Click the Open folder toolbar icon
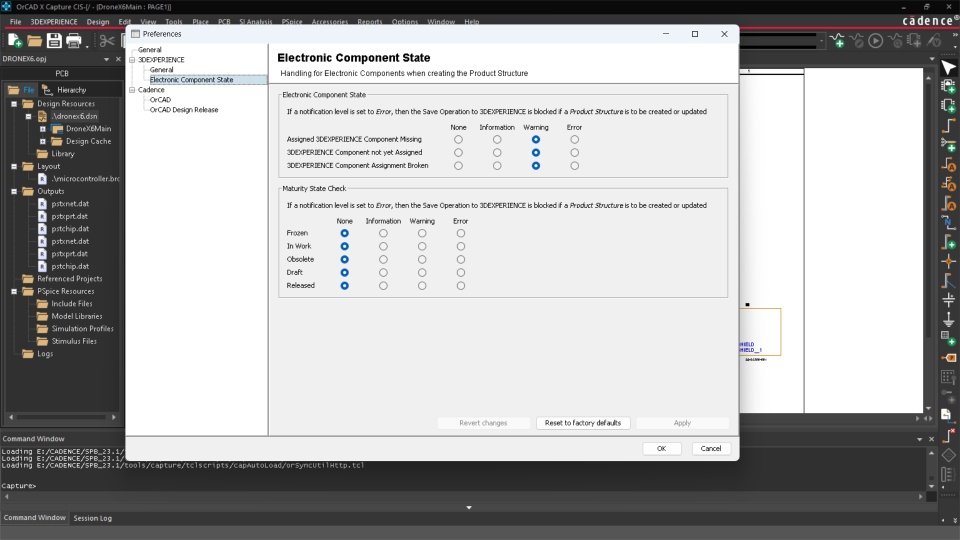This screenshot has width=960, height=540. click(34, 41)
